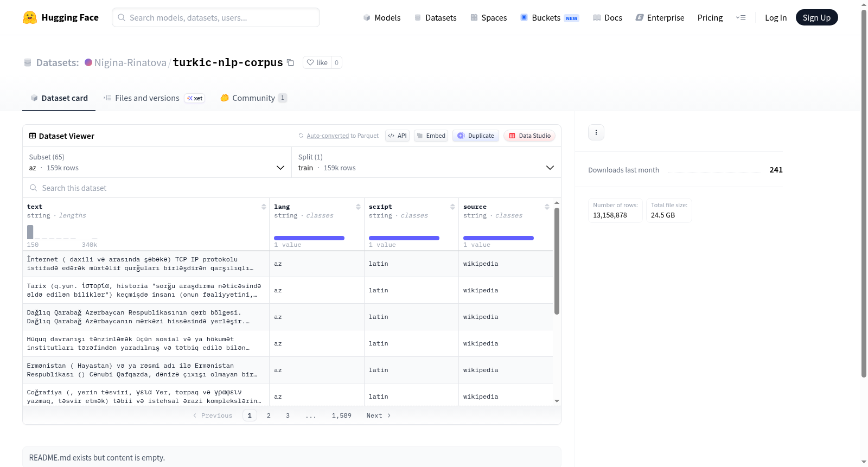The width and height of the screenshot is (868, 467).
Task: Click the text lengths histogram
Action: [62, 232]
